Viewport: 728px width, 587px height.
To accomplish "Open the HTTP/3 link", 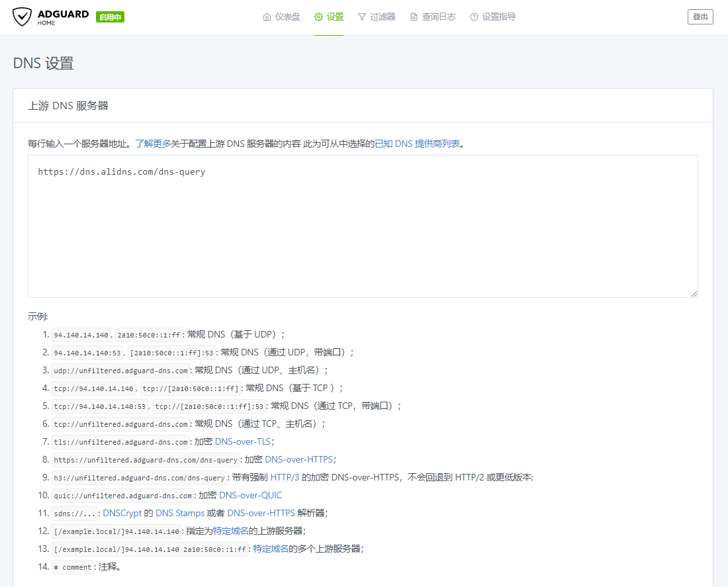I will tap(285, 477).
